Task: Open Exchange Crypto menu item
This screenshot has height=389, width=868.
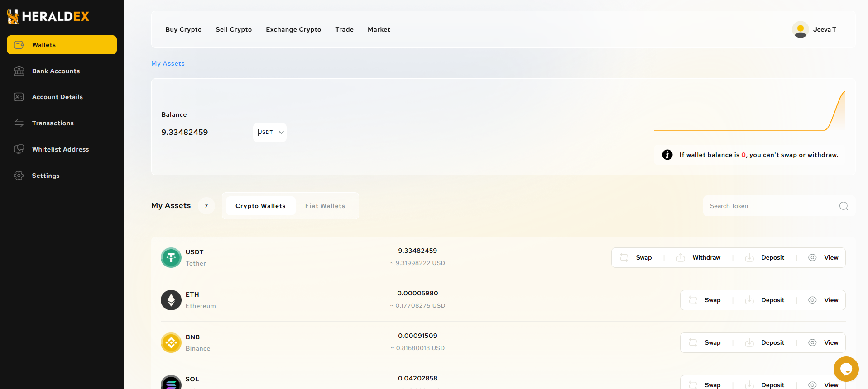Action: (293, 30)
